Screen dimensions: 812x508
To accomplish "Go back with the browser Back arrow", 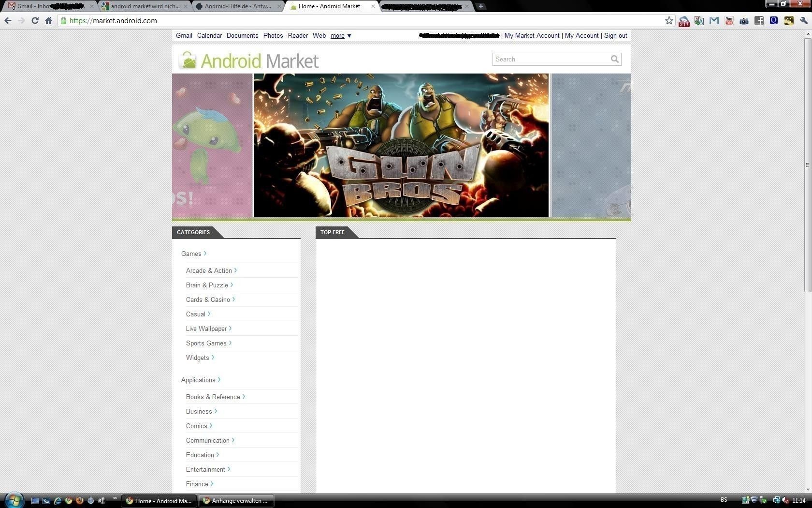I will [8, 20].
